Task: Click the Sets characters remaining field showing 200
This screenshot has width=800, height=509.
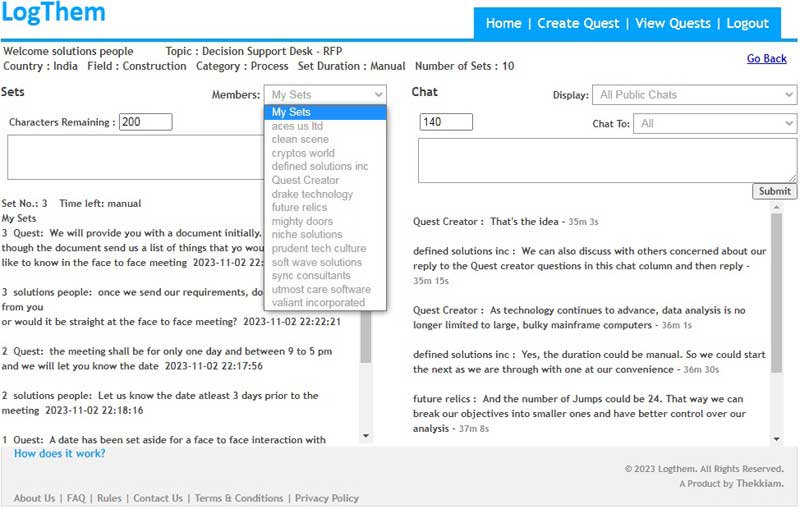Action: tap(145, 122)
